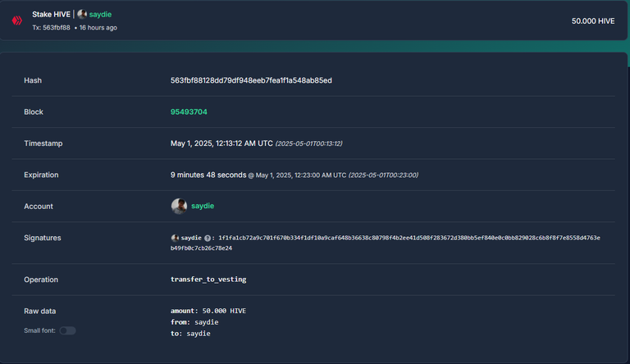Click the ISO timestamp 2025-05-01T00:13:12

[308, 143]
